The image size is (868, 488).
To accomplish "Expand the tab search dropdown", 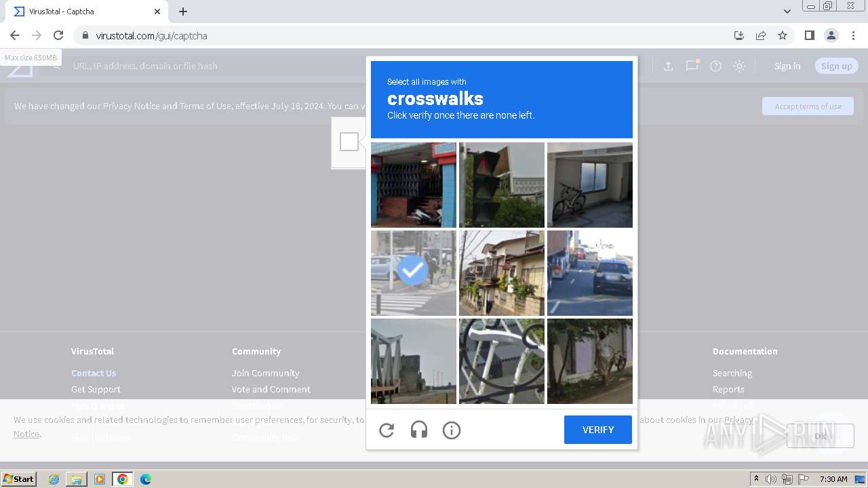I will [x=787, y=12].
